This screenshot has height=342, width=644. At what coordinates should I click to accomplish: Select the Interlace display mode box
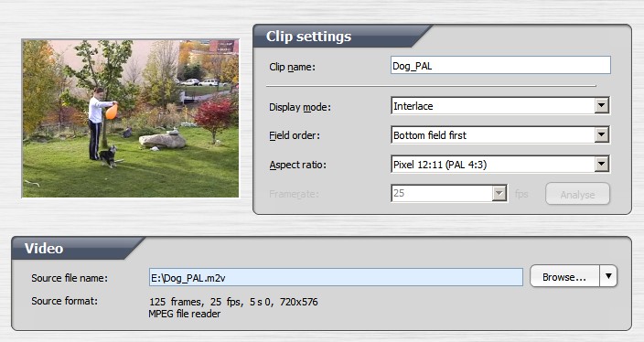[x=500, y=105]
